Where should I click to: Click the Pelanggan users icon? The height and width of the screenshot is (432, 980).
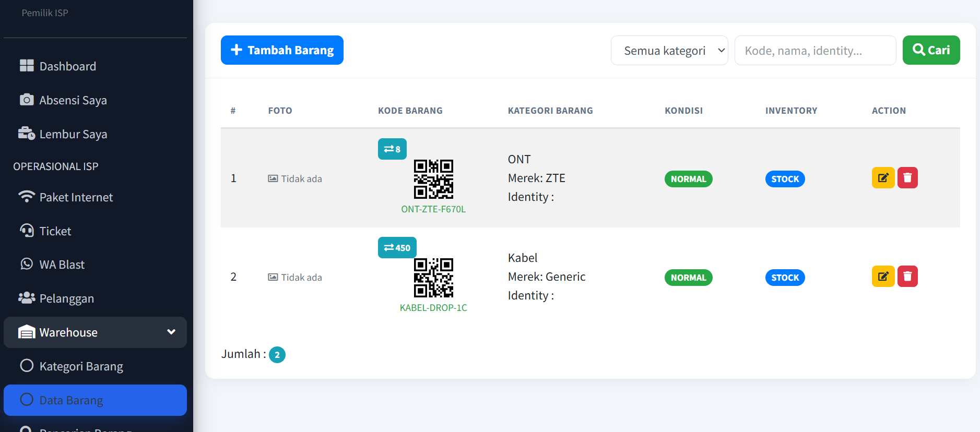click(x=27, y=298)
